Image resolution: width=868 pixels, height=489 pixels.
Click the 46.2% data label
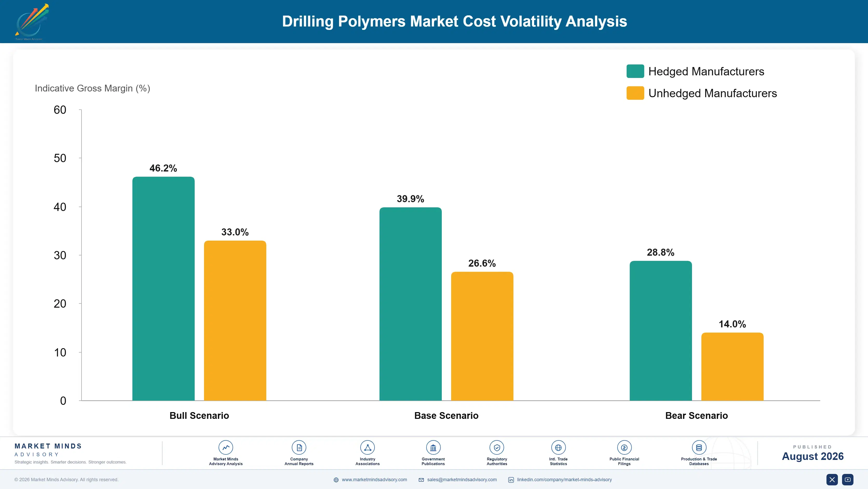163,168
